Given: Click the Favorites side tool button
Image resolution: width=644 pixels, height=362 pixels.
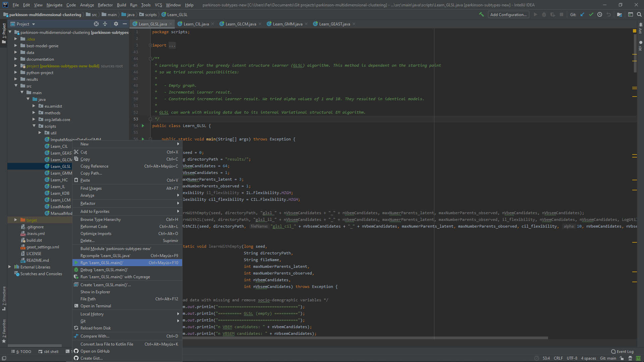Looking at the screenshot, I should click(4, 331).
